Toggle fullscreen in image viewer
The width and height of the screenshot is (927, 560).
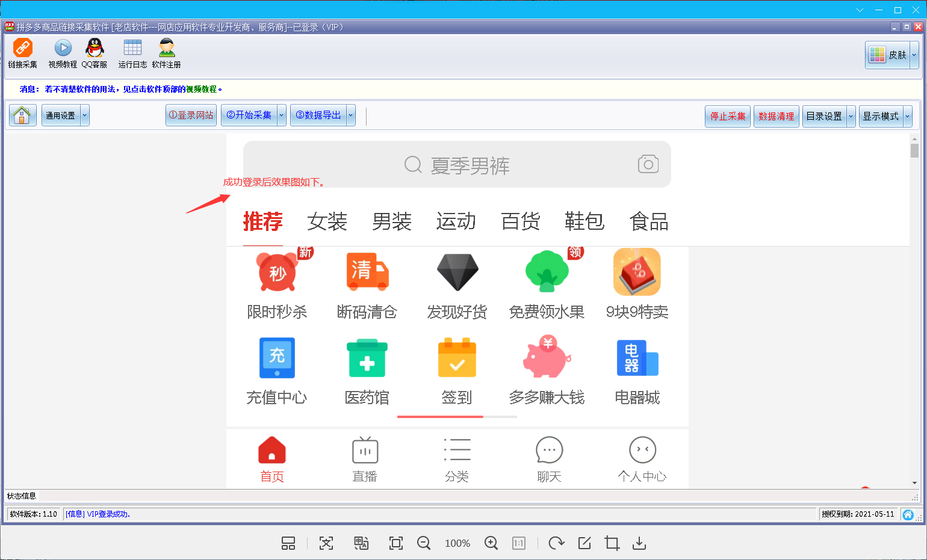396,543
